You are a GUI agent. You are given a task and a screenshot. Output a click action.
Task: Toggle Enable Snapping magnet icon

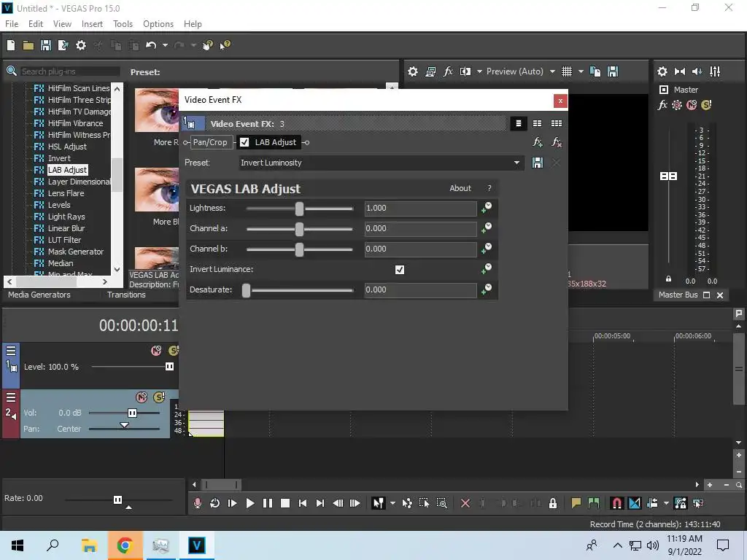click(x=616, y=503)
